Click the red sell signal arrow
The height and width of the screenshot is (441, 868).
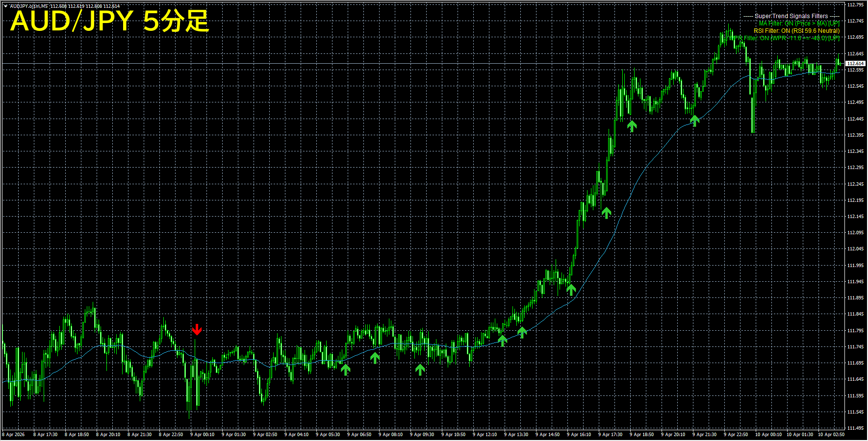(197, 329)
